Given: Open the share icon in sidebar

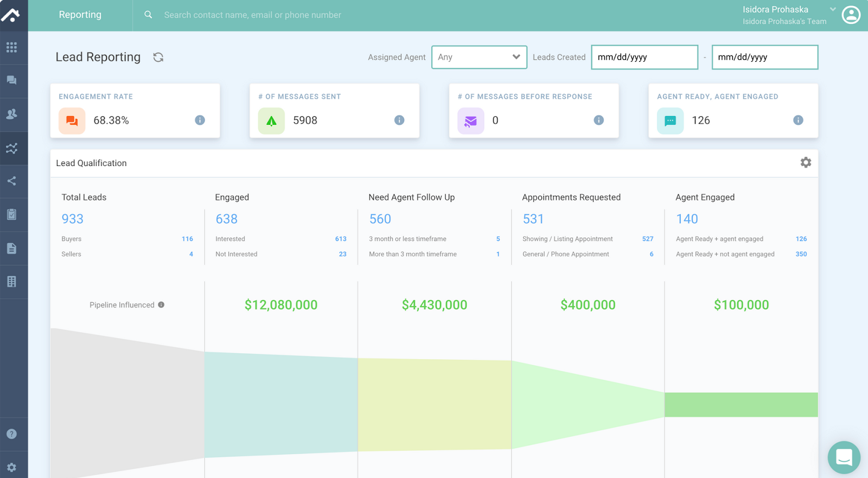Looking at the screenshot, I should tap(11, 181).
